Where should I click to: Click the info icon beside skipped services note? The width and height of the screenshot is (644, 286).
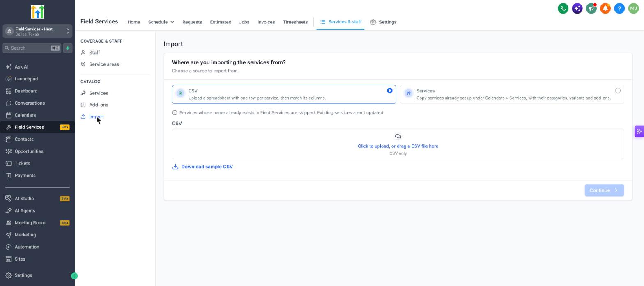tap(175, 113)
